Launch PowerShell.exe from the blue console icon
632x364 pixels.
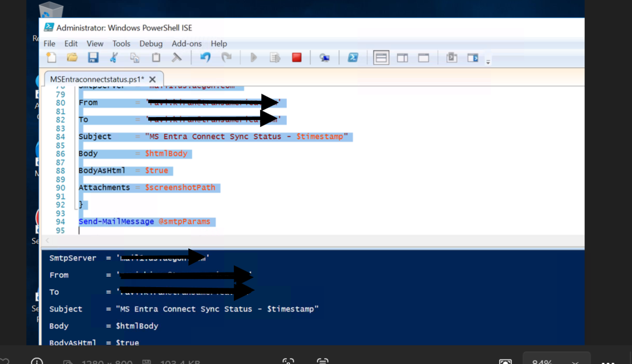click(x=353, y=58)
